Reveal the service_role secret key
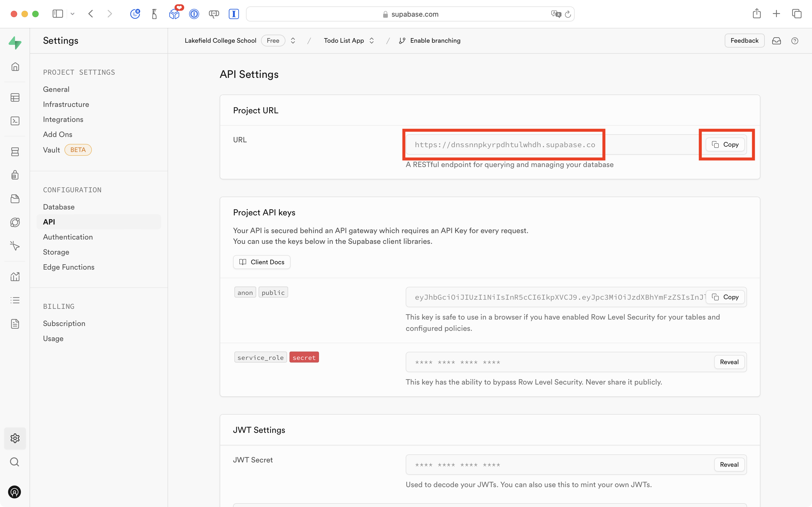Screen dimensions: 812x507 pos(729,362)
